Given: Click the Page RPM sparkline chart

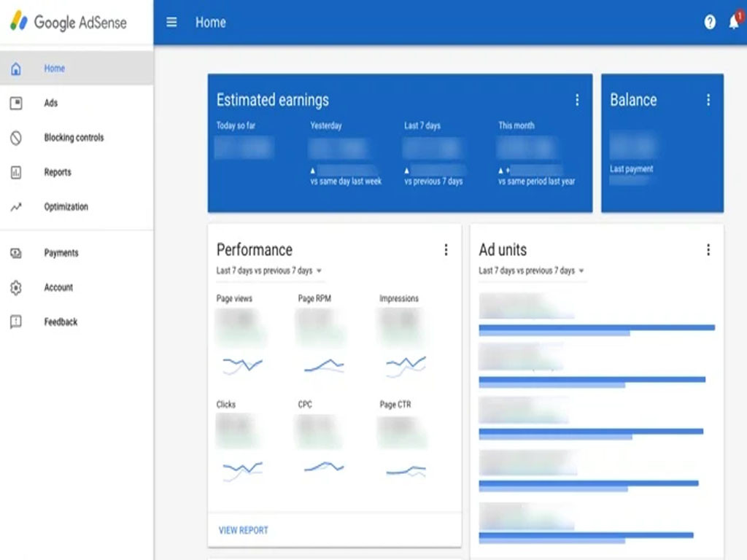Looking at the screenshot, I should click(324, 366).
